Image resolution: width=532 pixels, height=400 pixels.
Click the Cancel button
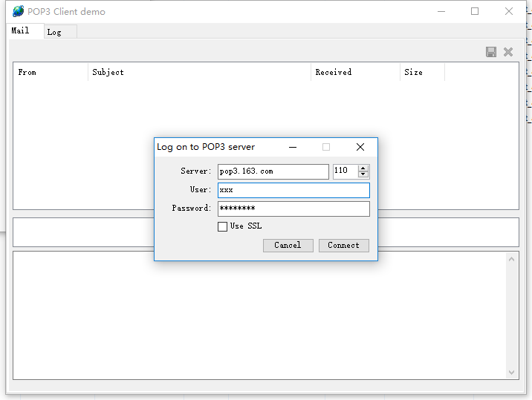(288, 246)
